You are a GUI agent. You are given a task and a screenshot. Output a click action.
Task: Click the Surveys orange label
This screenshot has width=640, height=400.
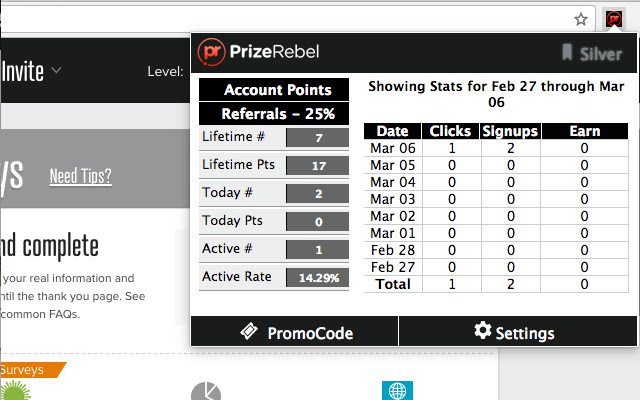[22, 369]
